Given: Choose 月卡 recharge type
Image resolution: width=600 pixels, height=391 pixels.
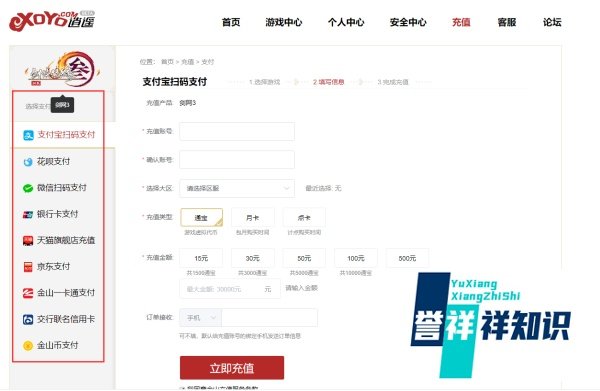Looking at the screenshot, I should point(253,218).
